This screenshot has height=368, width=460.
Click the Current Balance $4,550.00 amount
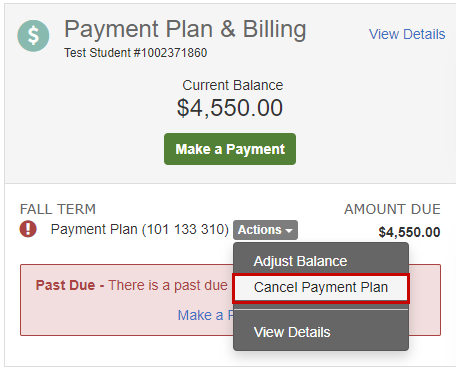pyautogui.click(x=230, y=108)
